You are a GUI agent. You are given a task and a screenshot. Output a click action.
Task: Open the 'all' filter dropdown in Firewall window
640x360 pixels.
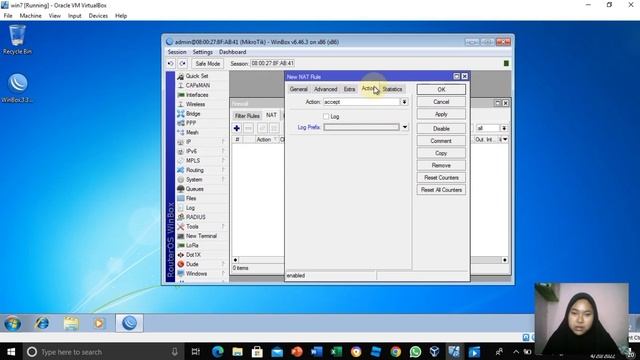click(x=504, y=128)
